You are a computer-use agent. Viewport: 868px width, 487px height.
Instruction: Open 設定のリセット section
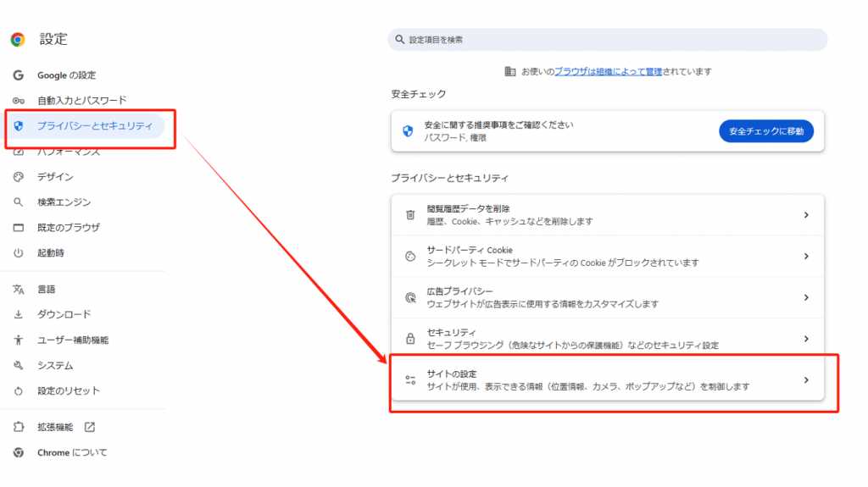[x=69, y=390]
